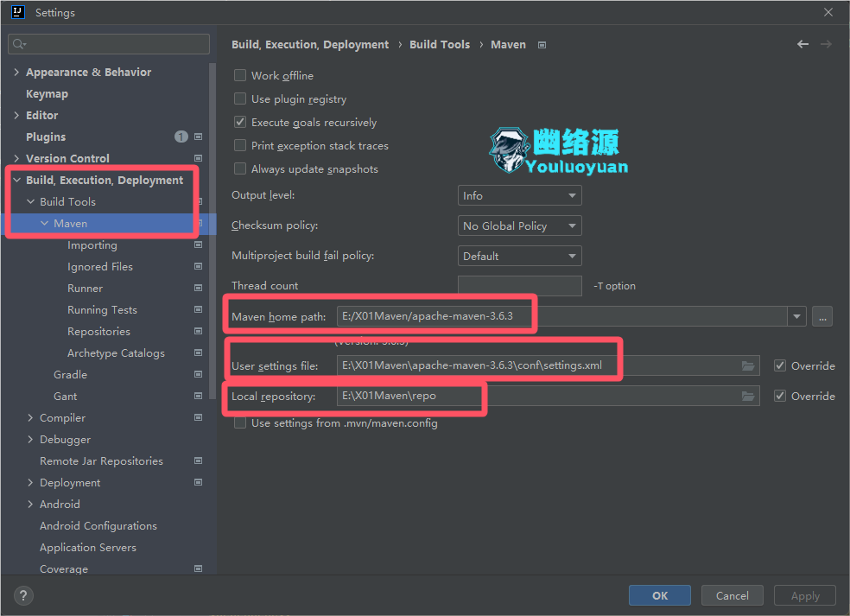Enable Print exception stack traces
Image resolution: width=850 pixels, height=616 pixels.
[x=239, y=145]
